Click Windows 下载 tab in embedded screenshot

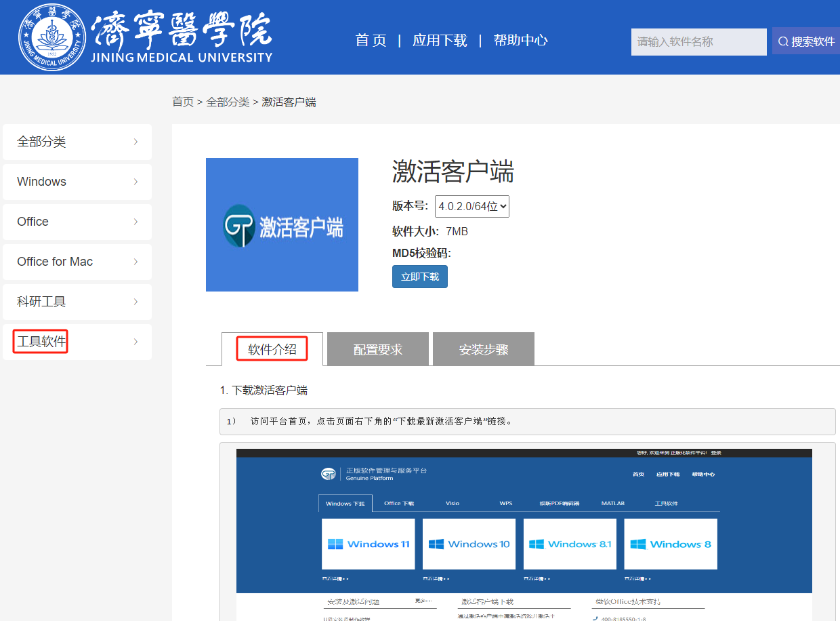(345, 503)
